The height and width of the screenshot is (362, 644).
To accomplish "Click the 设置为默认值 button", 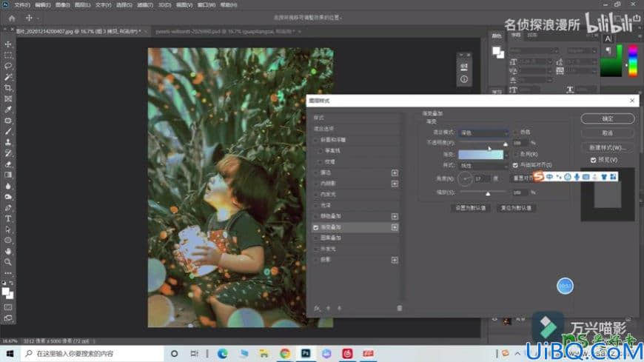I will tap(471, 208).
